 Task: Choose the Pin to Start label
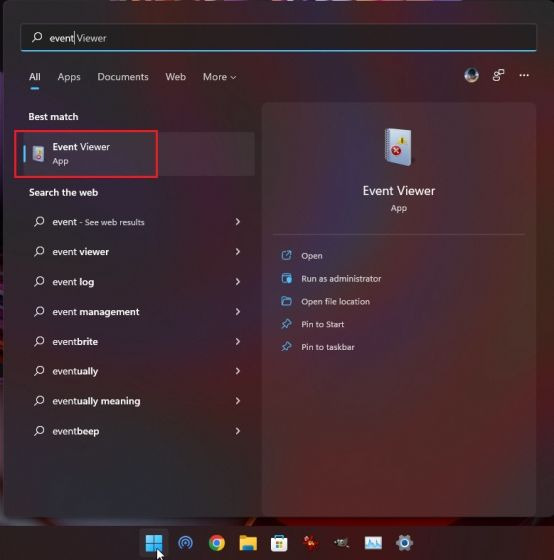(323, 324)
